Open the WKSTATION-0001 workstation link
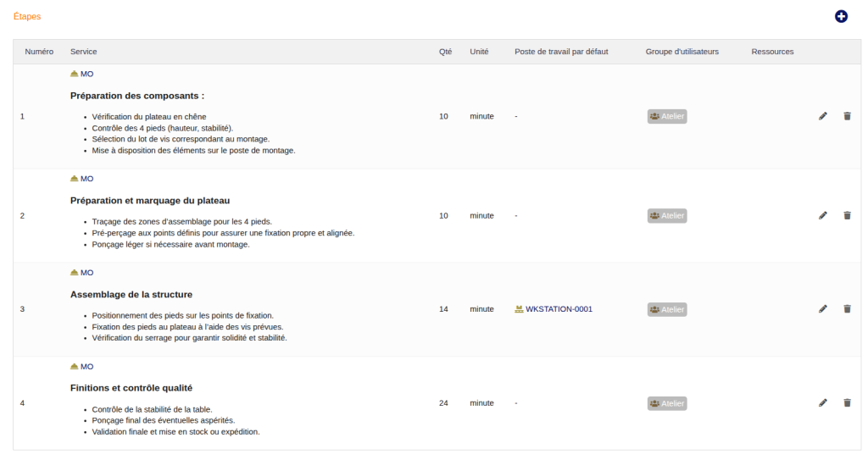 [559, 309]
